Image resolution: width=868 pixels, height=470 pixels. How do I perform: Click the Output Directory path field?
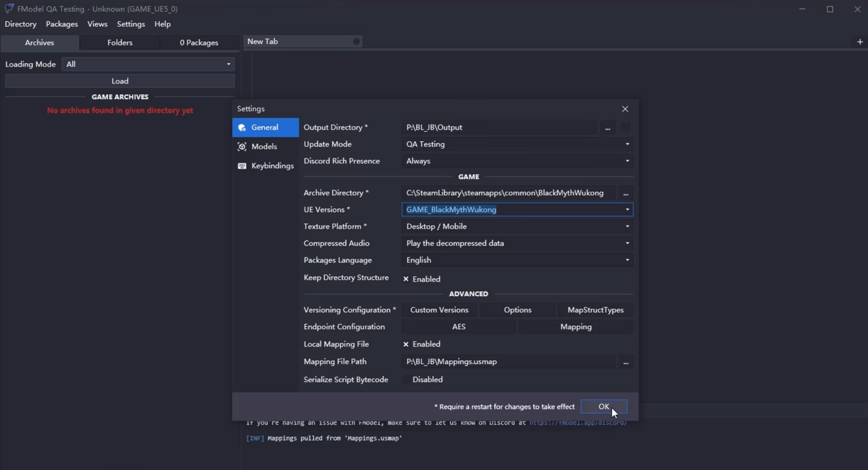499,127
